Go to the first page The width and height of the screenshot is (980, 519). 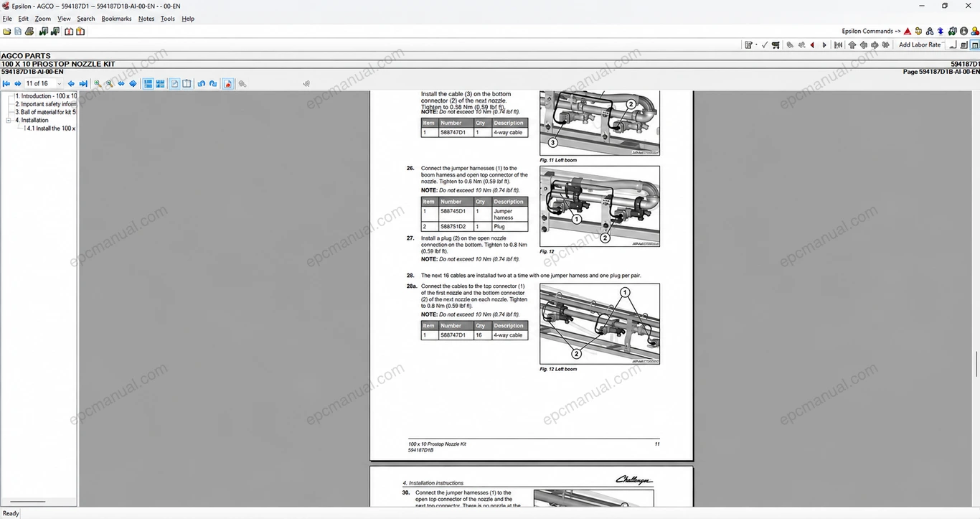[6, 83]
